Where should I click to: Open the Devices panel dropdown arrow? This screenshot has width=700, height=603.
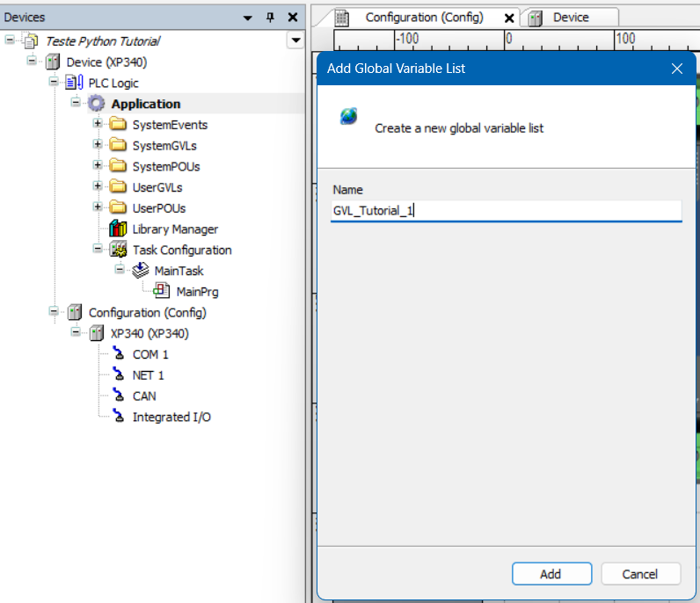[x=249, y=18]
